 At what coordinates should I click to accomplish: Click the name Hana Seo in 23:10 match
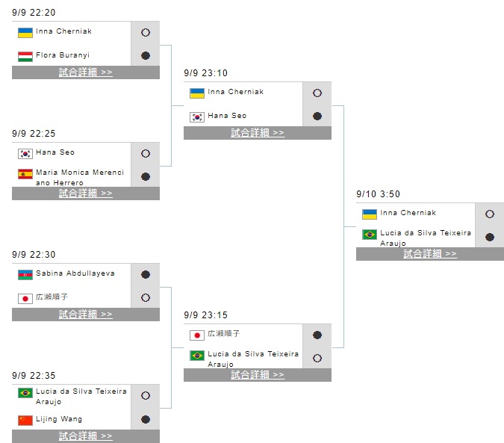227,116
